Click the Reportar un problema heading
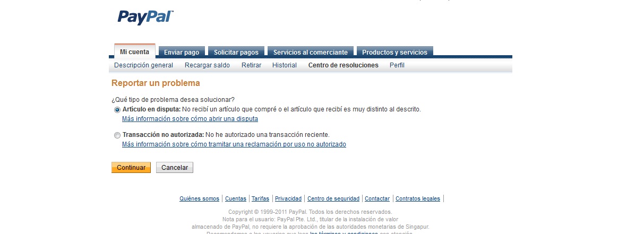Image resolution: width=644 pixels, height=234 pixels. [x=156, y=83]
